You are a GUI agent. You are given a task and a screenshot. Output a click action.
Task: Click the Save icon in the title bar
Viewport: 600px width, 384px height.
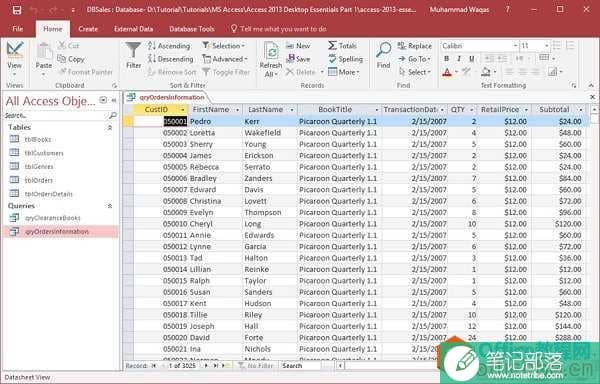tap(17, 10)
